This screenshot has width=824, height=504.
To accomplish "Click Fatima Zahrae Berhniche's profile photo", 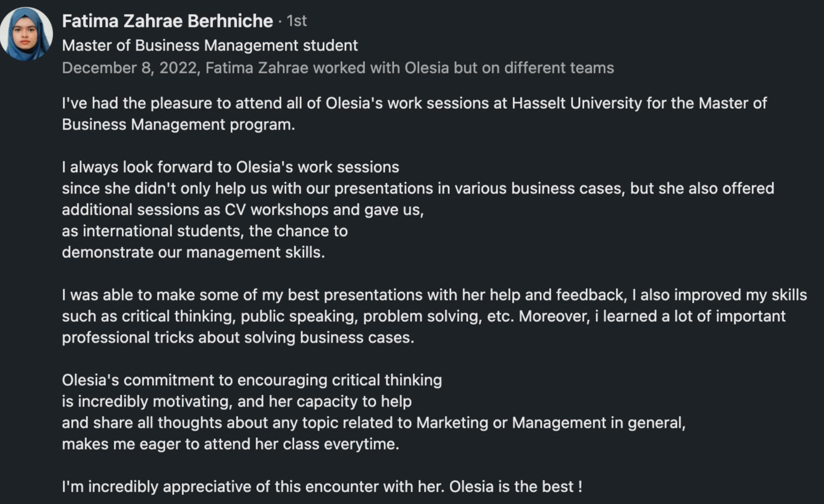I will (26, 34).
